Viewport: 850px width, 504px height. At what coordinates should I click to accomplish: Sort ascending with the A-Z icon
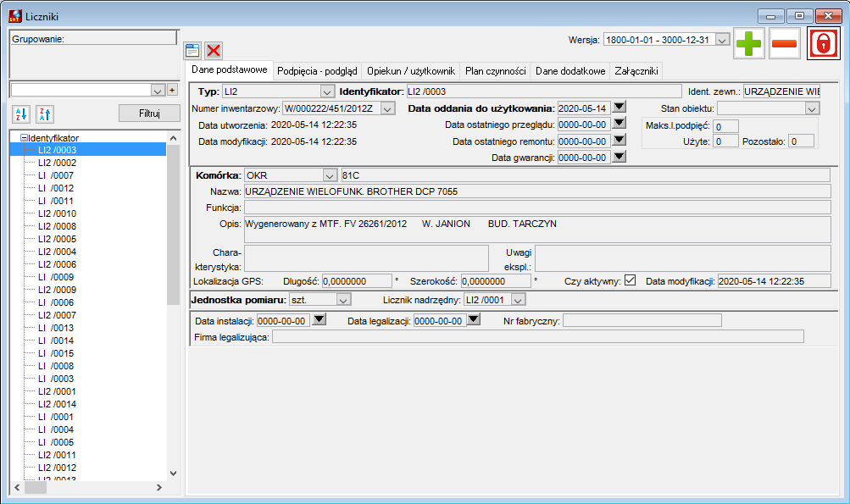point(21,114)
